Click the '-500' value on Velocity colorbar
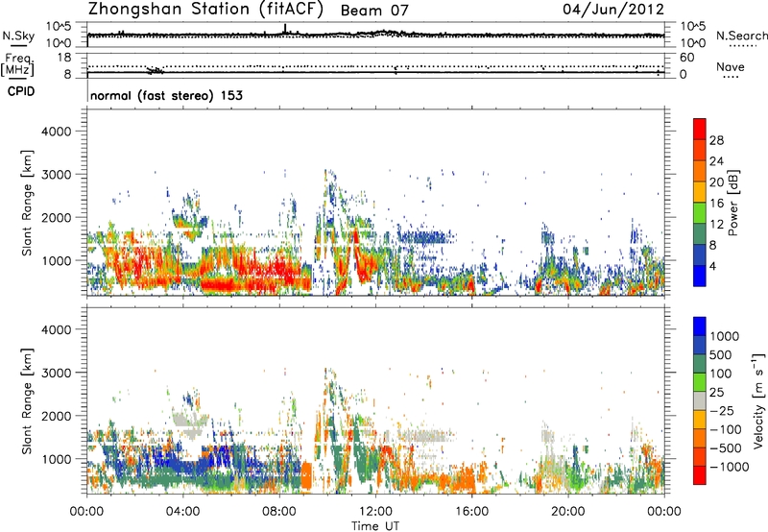 (x=726, y=448)
